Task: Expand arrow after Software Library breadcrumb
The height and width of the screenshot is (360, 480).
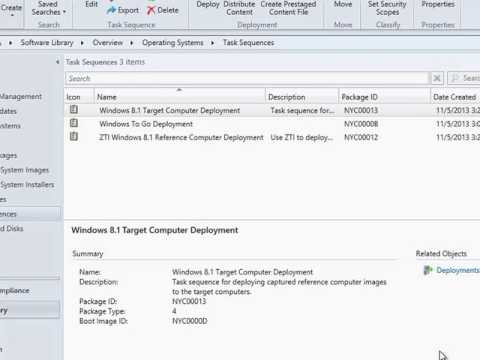Action: pos(82,43)
